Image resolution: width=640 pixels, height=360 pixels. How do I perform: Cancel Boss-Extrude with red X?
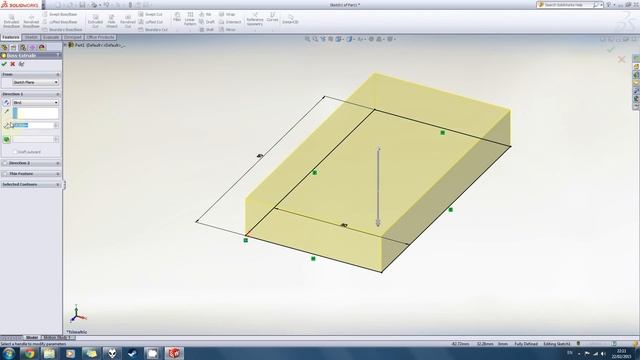point(13,64)
